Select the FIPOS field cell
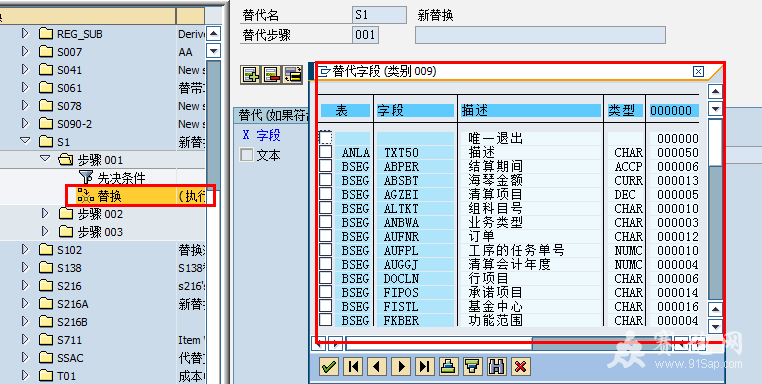This screenshot has height=384, width=762. coord(416,293)
